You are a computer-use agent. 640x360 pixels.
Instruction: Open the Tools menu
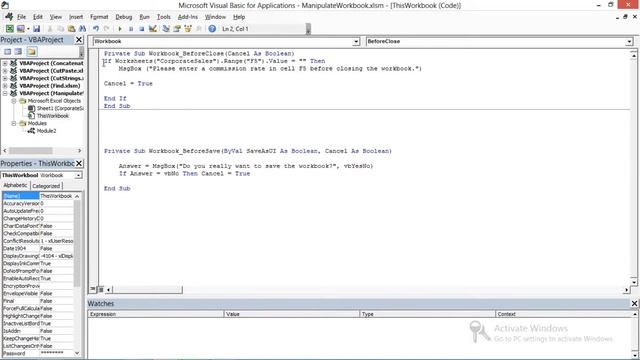pos(164,17)
